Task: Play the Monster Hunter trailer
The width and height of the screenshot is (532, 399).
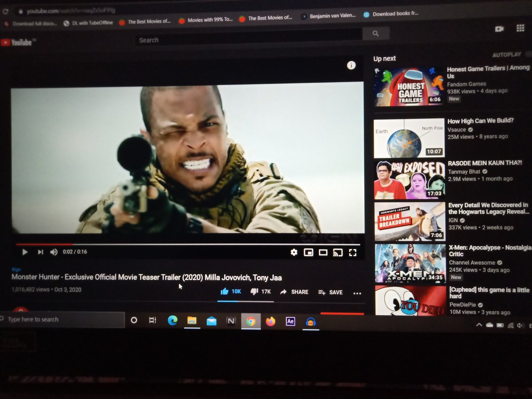Action: click(x=25, y=252)
